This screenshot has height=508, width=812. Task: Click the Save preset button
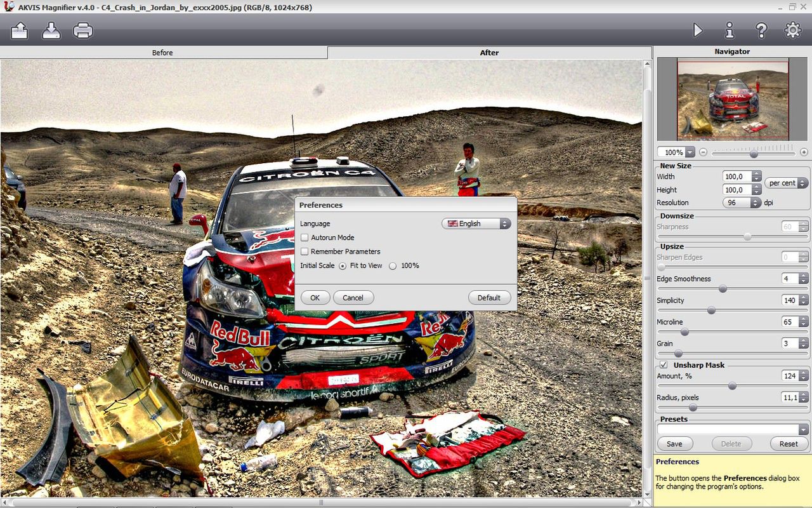675,444
